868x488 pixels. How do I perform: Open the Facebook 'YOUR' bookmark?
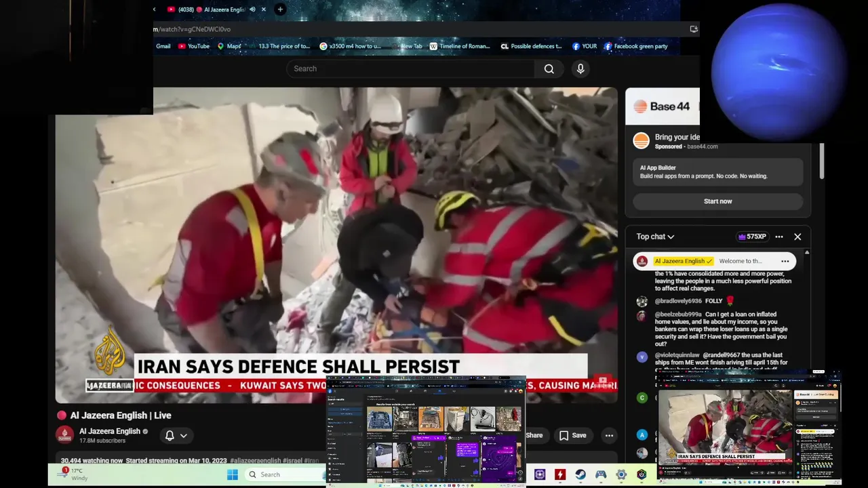coord(585,46)
